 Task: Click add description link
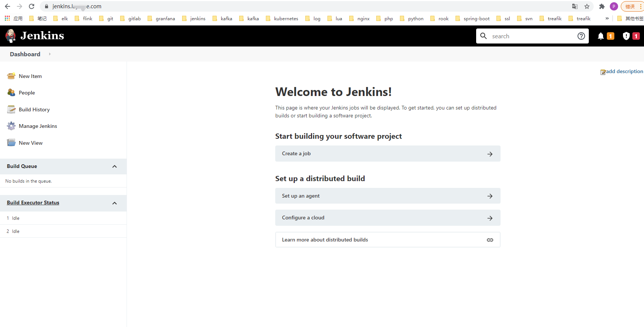click(624, 71)
